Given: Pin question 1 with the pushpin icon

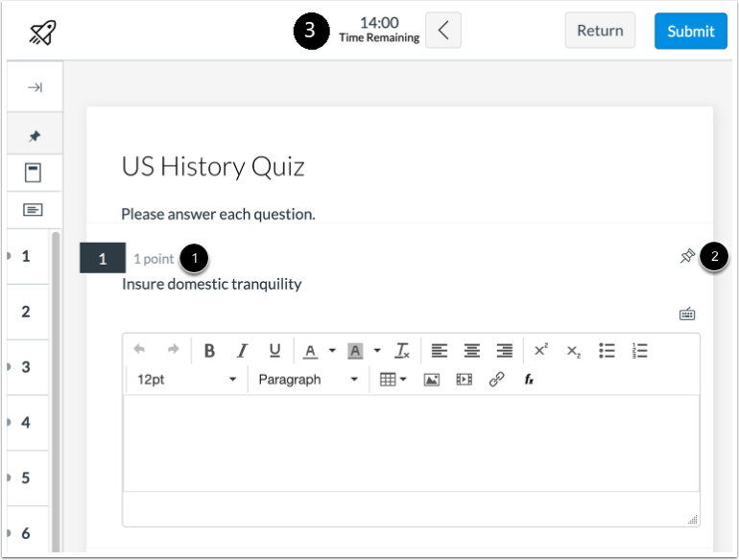Looking at the screenshot, I should click(687, 256).
